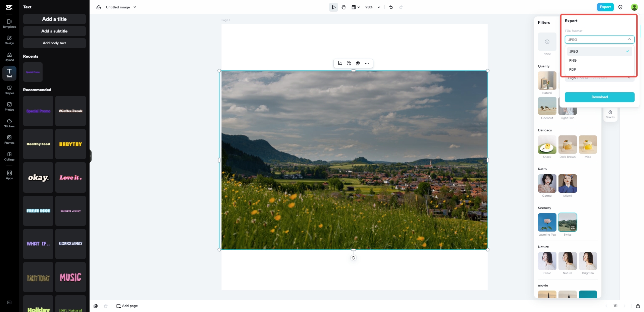The height and width of the screenshot is (312, 644).
Task: Click the Redo arrow
Action: click(x=401, y=7)
